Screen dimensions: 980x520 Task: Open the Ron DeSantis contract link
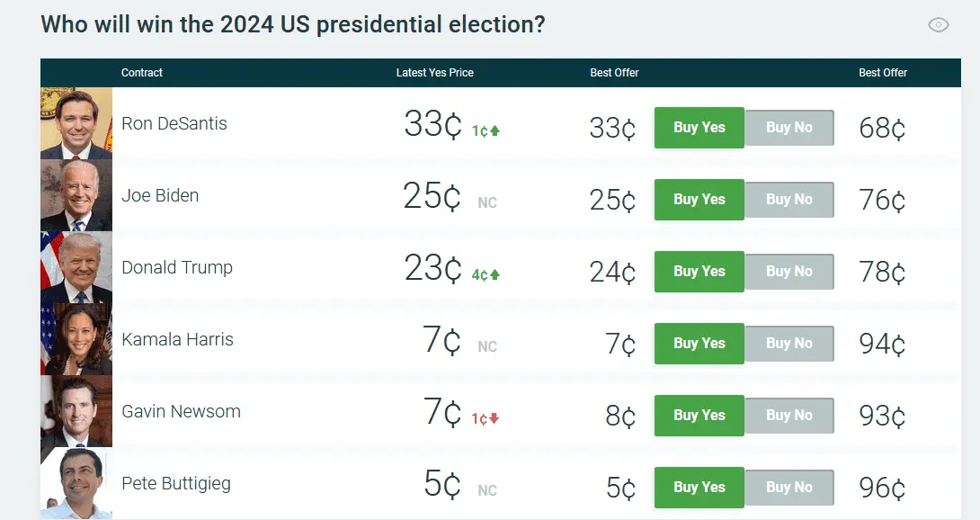coord(174,124)
